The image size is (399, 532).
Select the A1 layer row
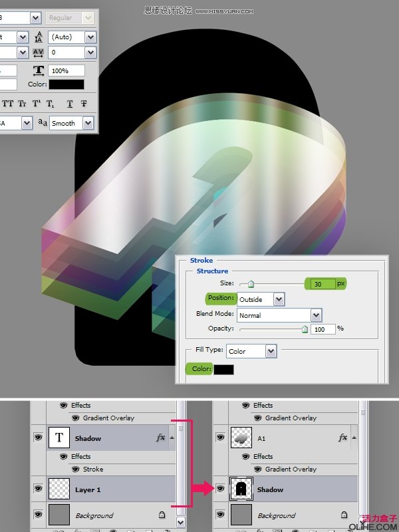[285, 438]
